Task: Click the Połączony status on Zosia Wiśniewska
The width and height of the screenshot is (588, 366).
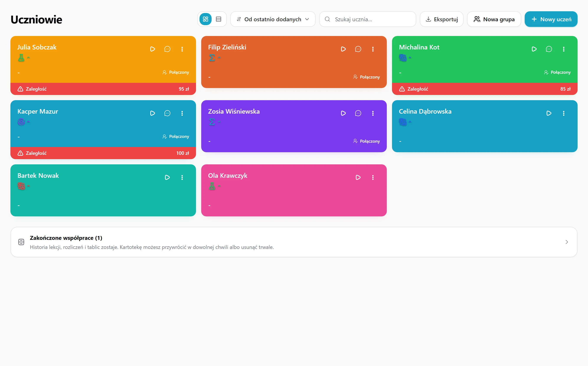Action: coord(366,141)
